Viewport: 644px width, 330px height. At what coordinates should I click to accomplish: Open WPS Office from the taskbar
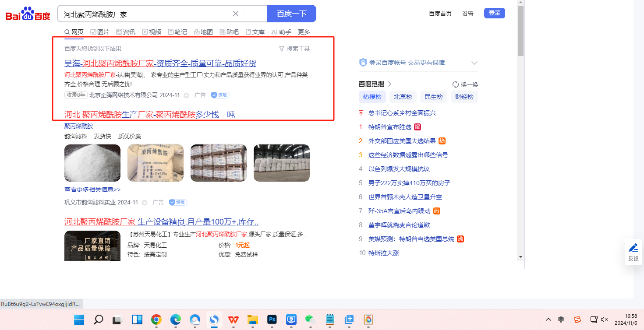click(x=233, y=319)
